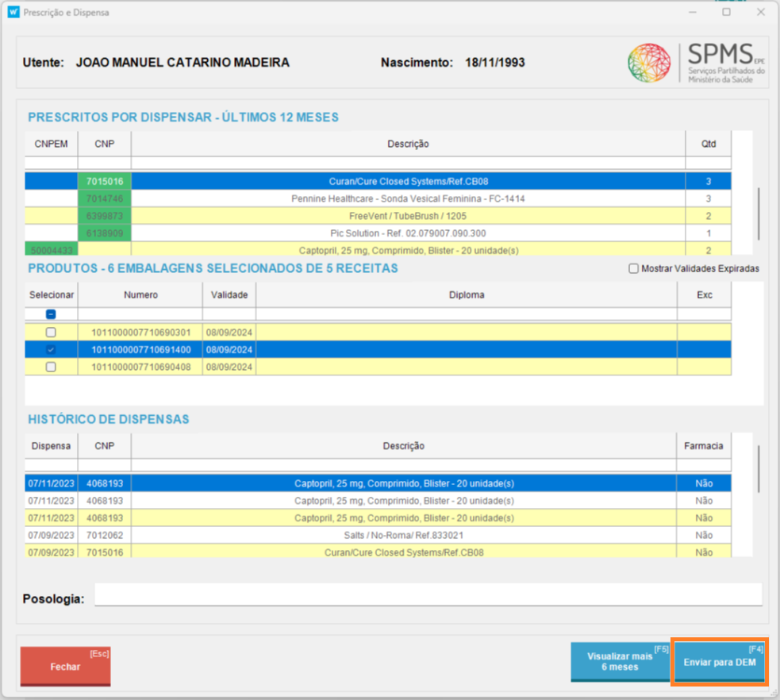Click the Descrição column header in prescritos table
Viewport: 780px width, 700px height.
tap(408, 144)
